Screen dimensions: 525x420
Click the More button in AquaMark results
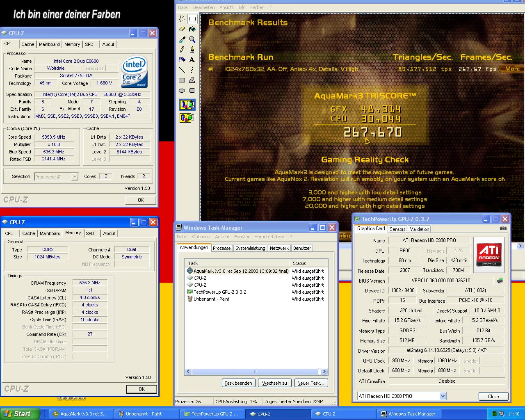[512, 69]
